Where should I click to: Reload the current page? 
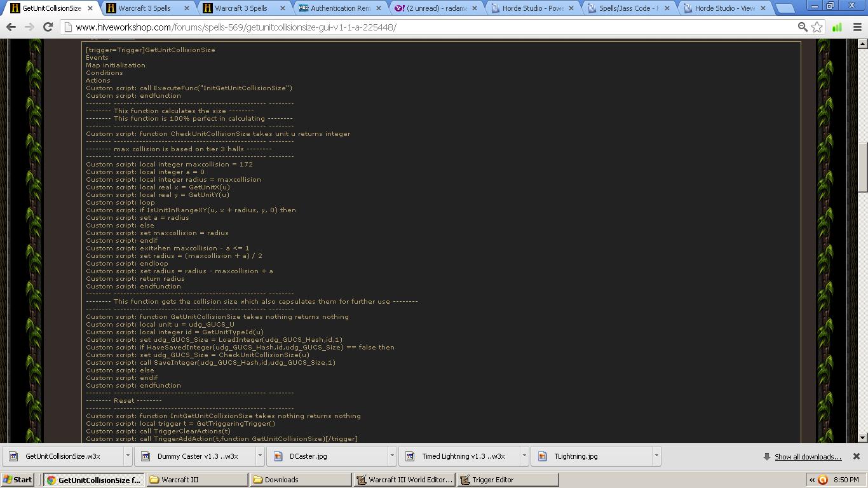(48, 27)
